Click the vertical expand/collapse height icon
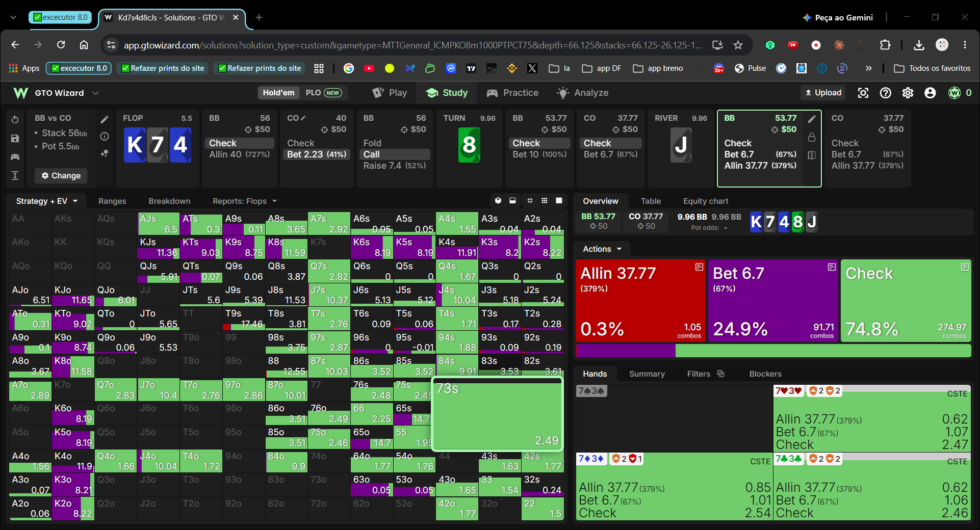The width and height of the screenshot is (980, 530). pos(15,176)
